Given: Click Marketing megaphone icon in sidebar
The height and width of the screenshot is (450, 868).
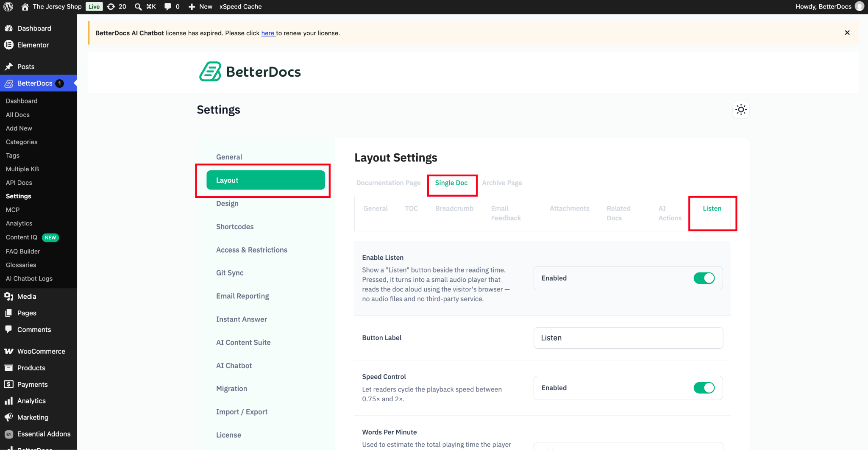Looking at the screenshot, I should pos(8,417).
